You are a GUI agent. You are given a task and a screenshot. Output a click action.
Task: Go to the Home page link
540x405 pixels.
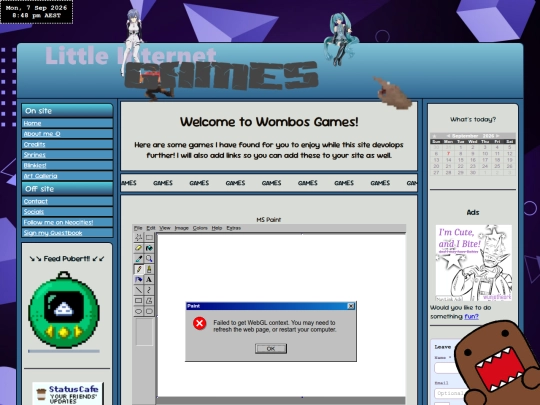32,123
